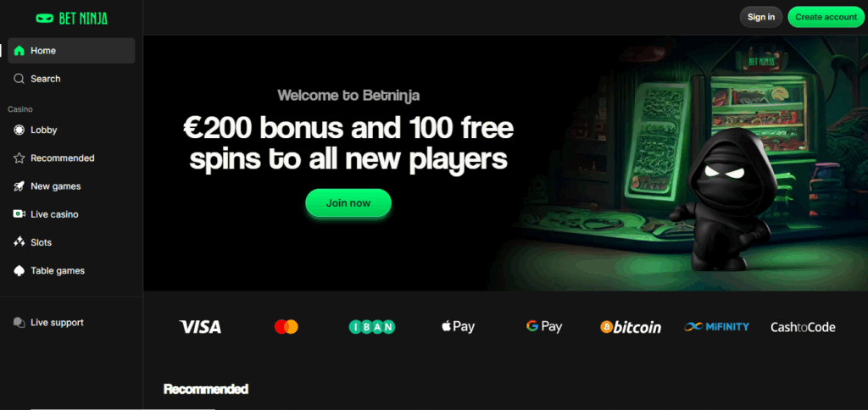The image size is (868, 410).
Task: Open Lobby via its chip icon
Action: click(x=19, y=130)
